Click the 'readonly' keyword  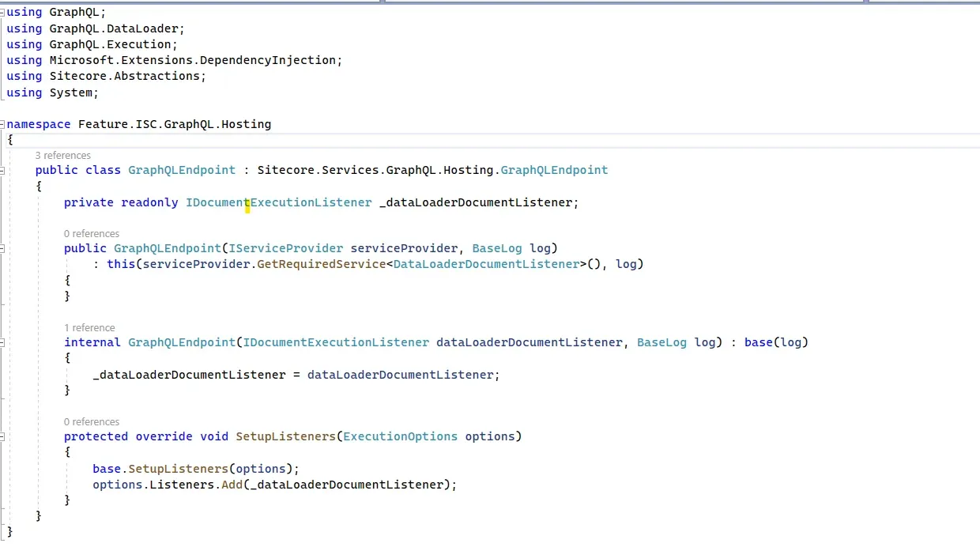[x=149, y=202]
